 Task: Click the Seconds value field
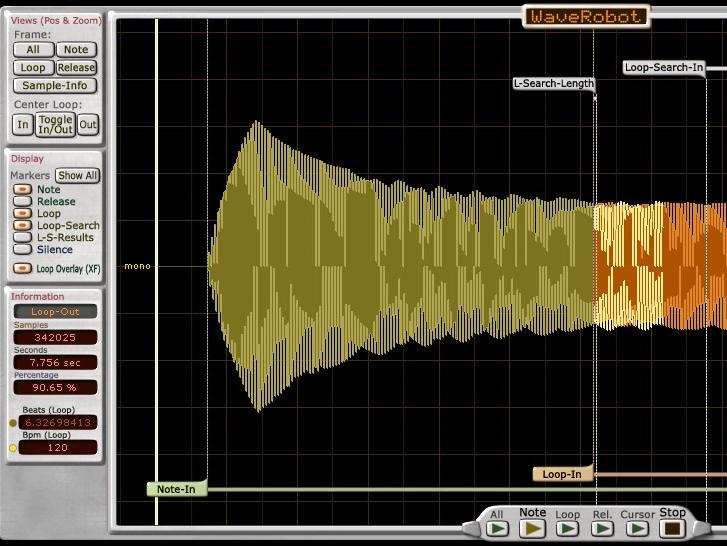pyautogui.click(x=55, y=362)
